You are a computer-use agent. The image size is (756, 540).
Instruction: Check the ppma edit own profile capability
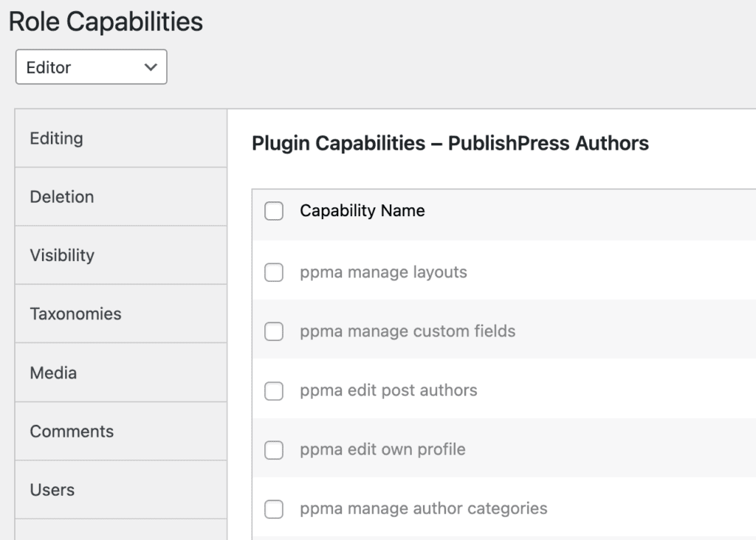click(274, 450)
